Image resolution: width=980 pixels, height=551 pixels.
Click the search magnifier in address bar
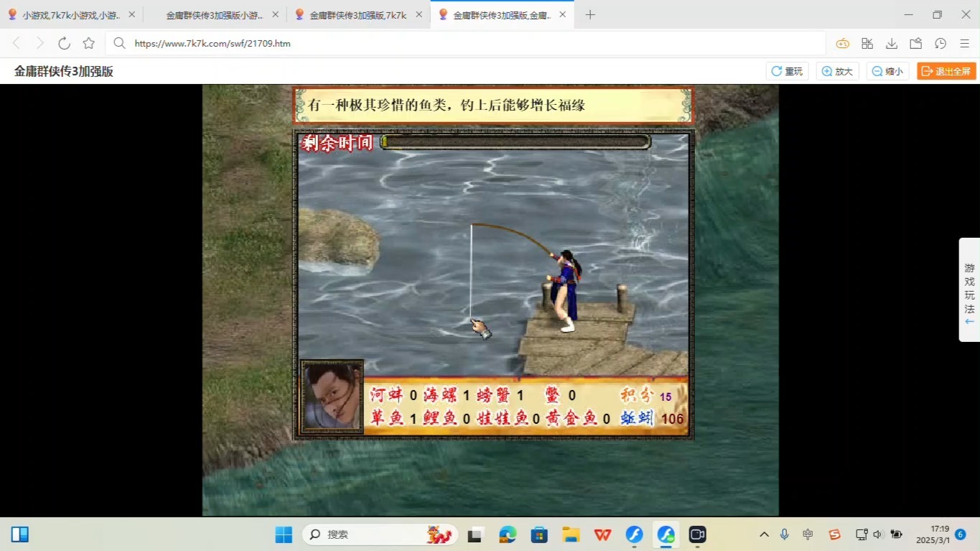coord(120,43)
